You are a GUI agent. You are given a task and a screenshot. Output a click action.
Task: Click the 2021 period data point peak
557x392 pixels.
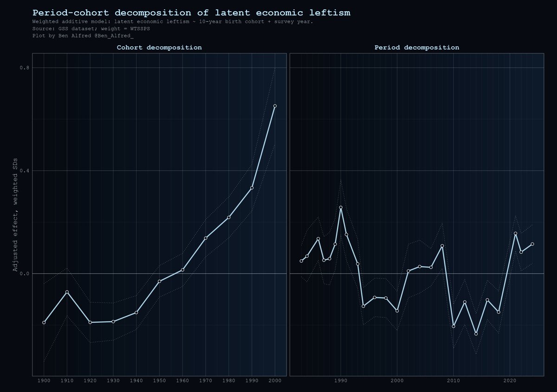(516, 233)
